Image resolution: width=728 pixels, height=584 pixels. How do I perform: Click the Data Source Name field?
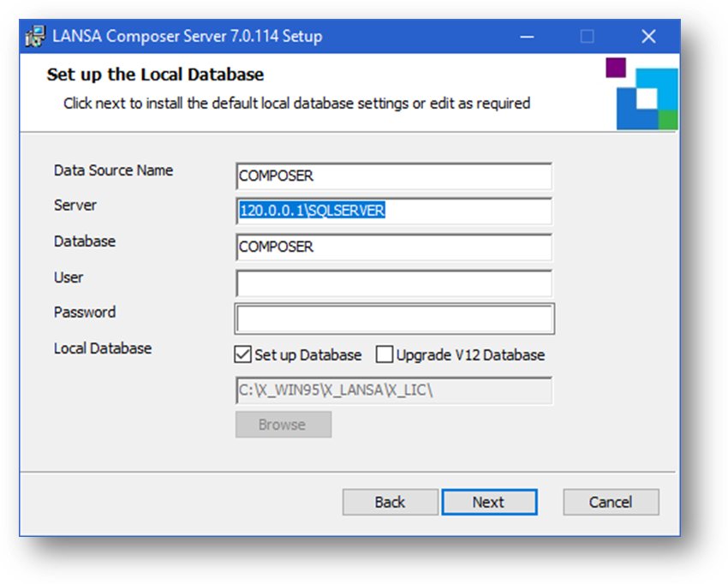pos(394,176)
